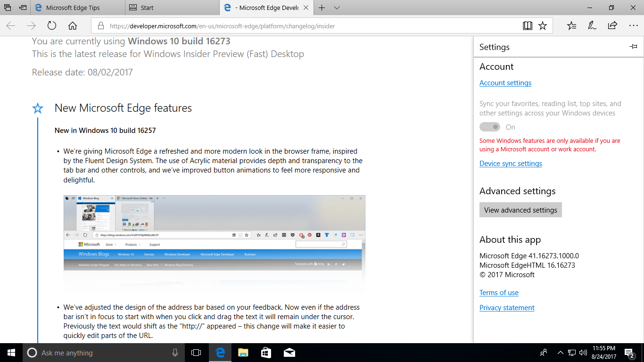Open Task View on the taskbar
The height and width of the screenshot is (362, 644).
[196, 353]
